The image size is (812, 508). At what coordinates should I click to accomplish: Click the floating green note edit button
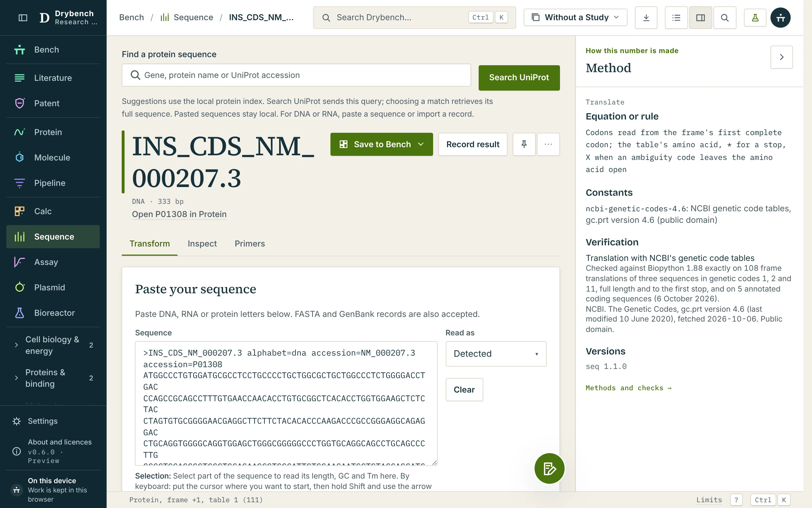(x=549, y=468)
